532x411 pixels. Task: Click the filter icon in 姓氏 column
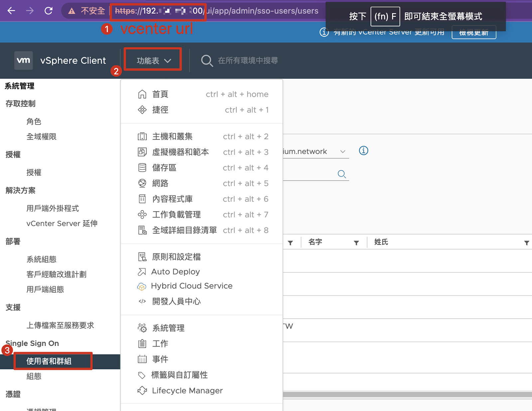[x=526, y=243]
